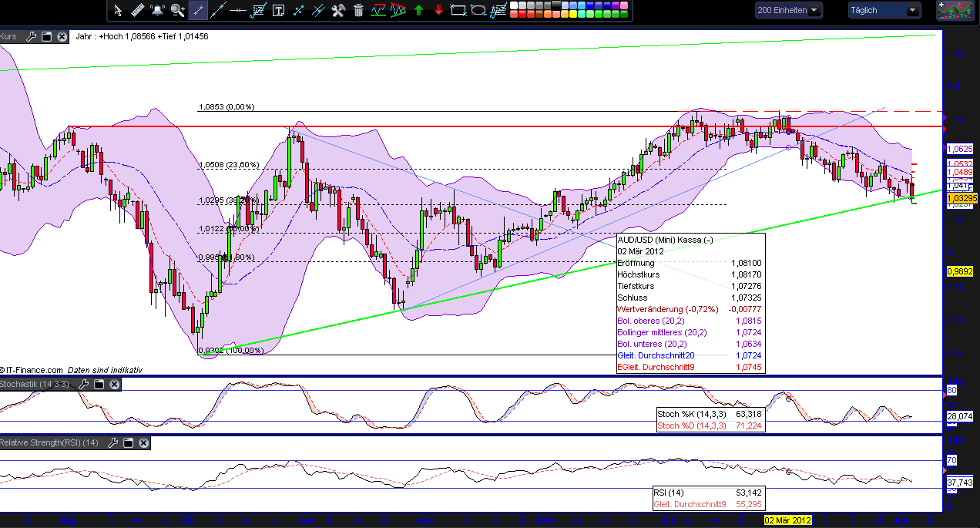Viewport: 980px width, 528px height.
Task: Select the line segment drawing tool
Action: (198, 10)
